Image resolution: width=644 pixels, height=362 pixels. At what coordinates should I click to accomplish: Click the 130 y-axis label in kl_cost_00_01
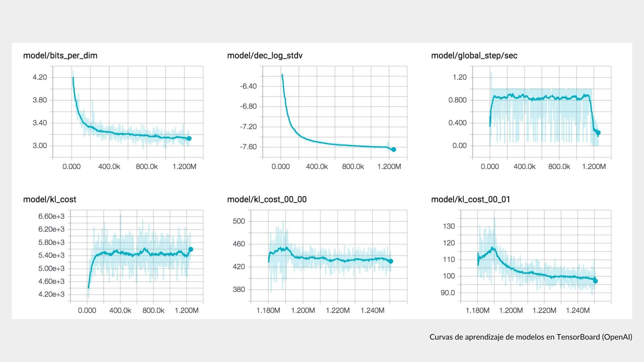[449, 226]
